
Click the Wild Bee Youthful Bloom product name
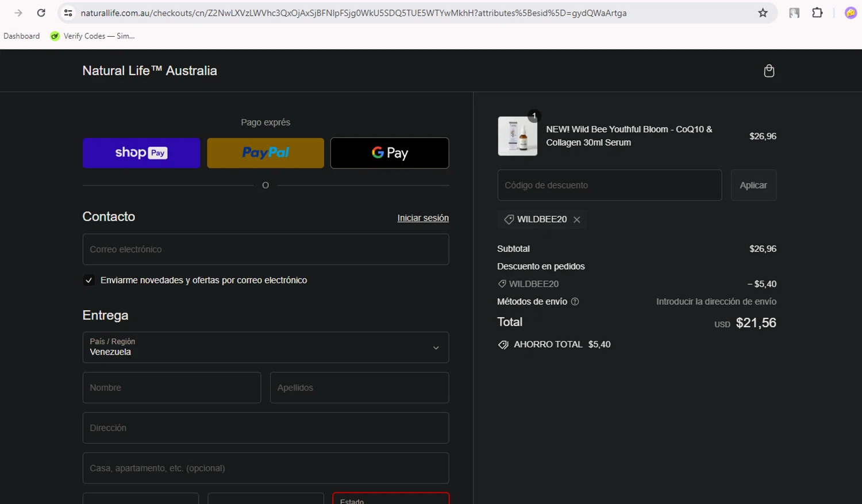tap(629, 136)
